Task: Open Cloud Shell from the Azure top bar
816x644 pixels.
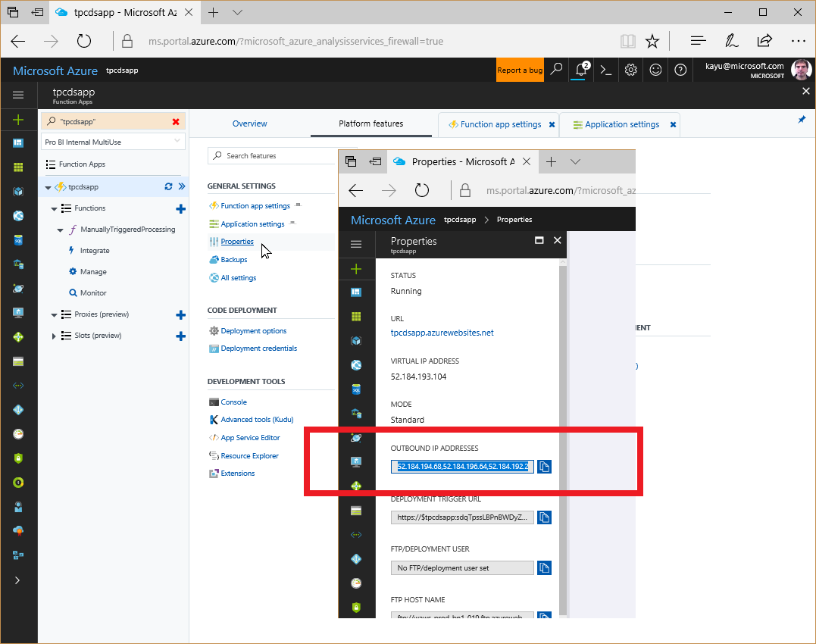Action: pos(606,70)
